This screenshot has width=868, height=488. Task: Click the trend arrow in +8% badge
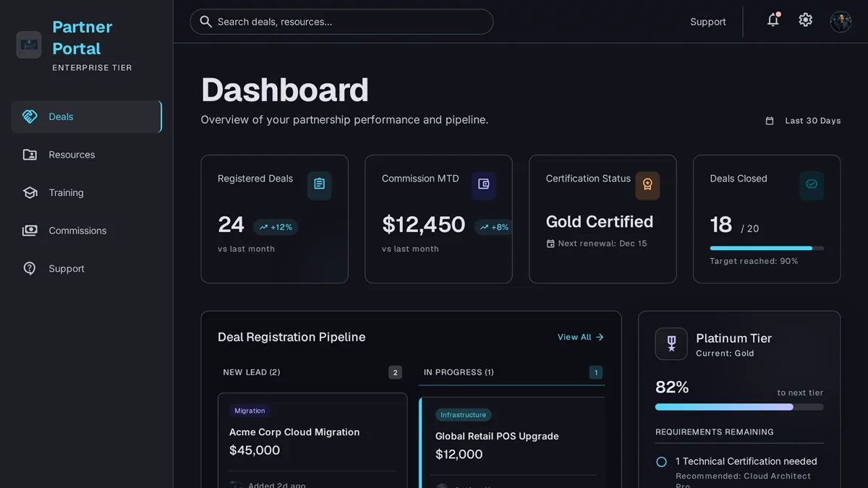click(x=484, y=227)
